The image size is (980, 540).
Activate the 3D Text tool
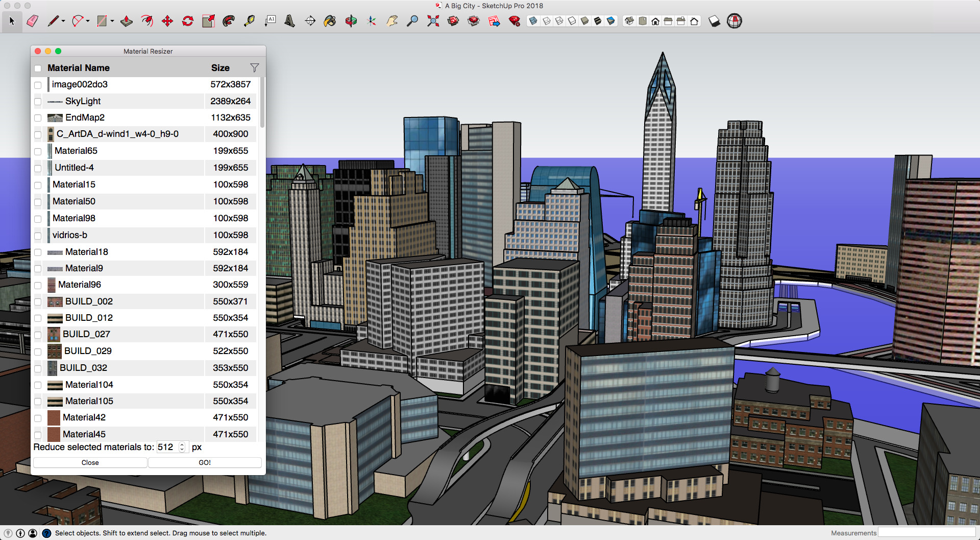coord(289,21)
